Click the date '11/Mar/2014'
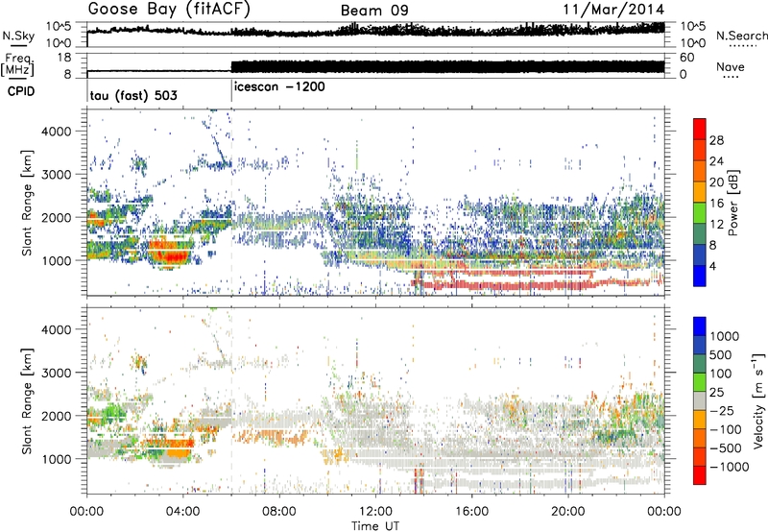768x532 pixels. tap(613, 10)
